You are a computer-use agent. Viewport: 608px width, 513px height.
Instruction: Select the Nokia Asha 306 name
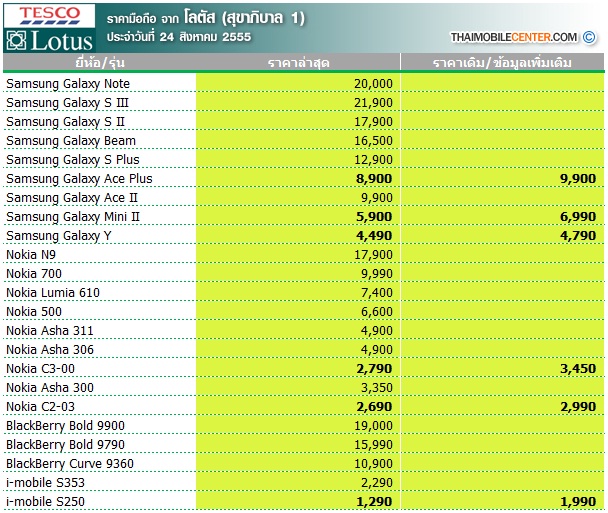(50, 350)
